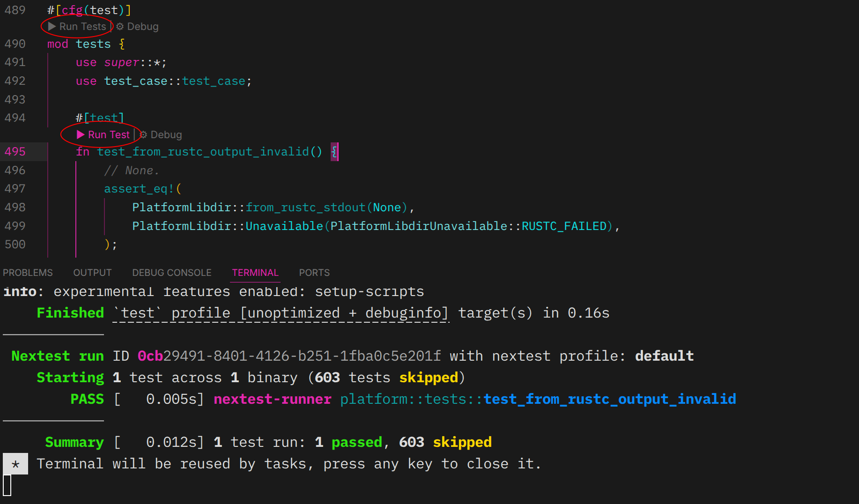Click the highlighted brace on line 495
The height and width of the screenshot is (504, 859).
(334, 151)
